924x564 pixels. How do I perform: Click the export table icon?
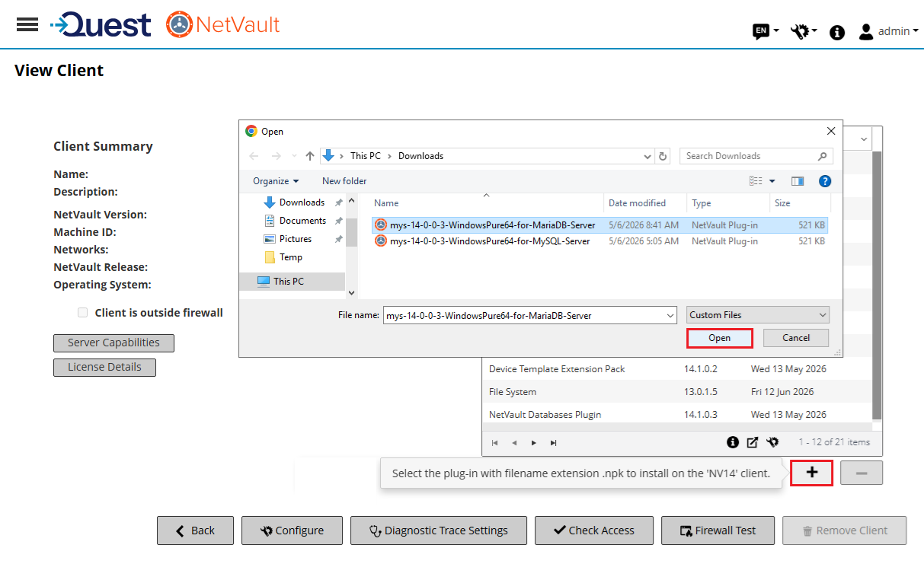pyautogui.click(x=753, y=442)
